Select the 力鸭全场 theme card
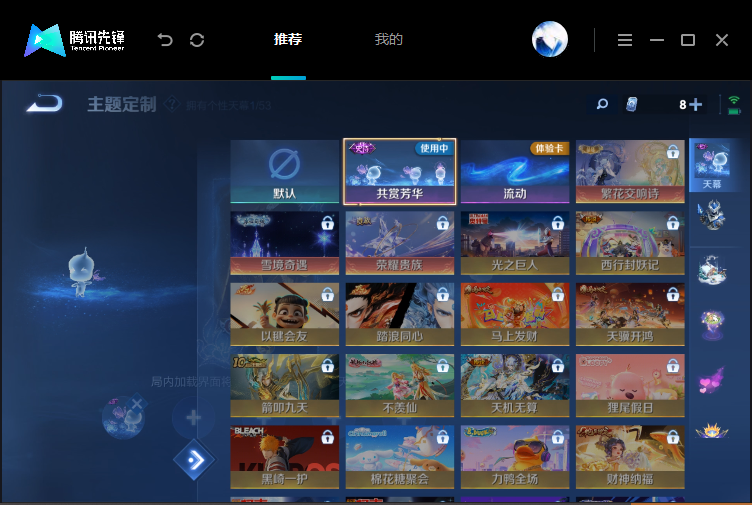This screenshot has height=505, width=752. pos(515,457)
